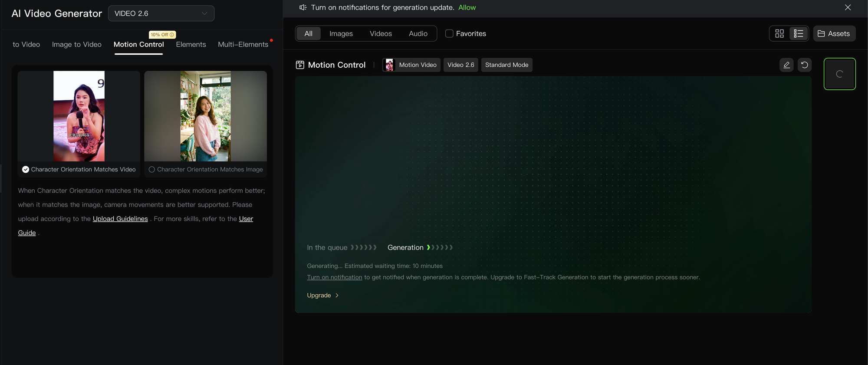Filter results by Videos

click(381, 33)
